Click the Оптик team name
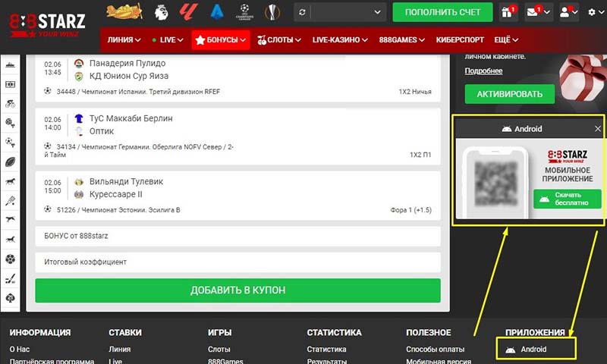 coord(102,131)
